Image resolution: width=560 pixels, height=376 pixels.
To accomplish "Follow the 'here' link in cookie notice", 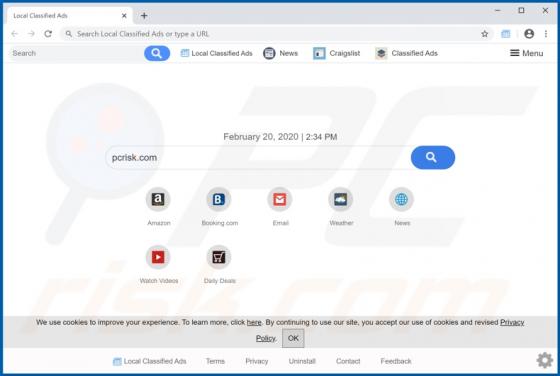I will [x=254, y=322].
